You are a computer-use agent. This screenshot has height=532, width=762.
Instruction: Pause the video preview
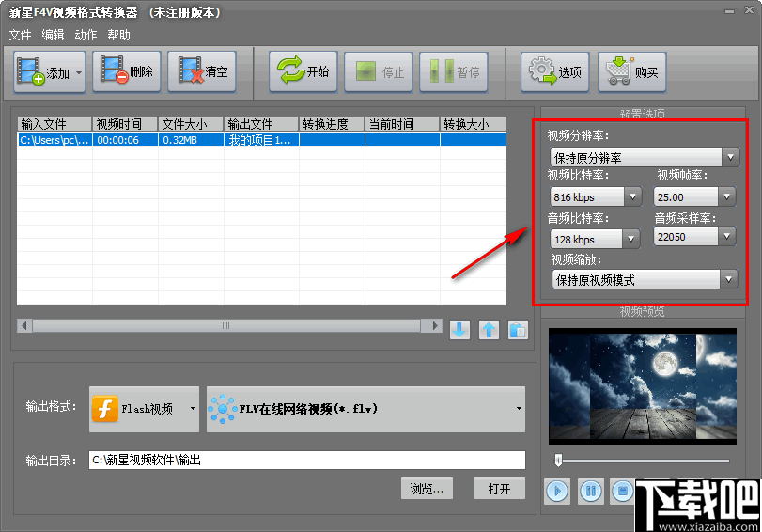coord(590,491)
